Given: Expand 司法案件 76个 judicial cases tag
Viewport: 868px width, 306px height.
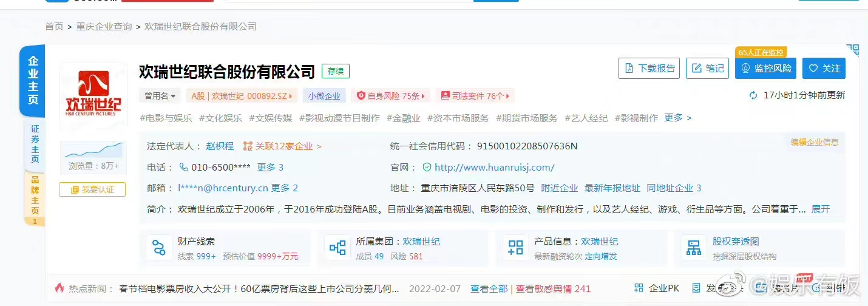Looking at the screenshot, I should 475,96.
